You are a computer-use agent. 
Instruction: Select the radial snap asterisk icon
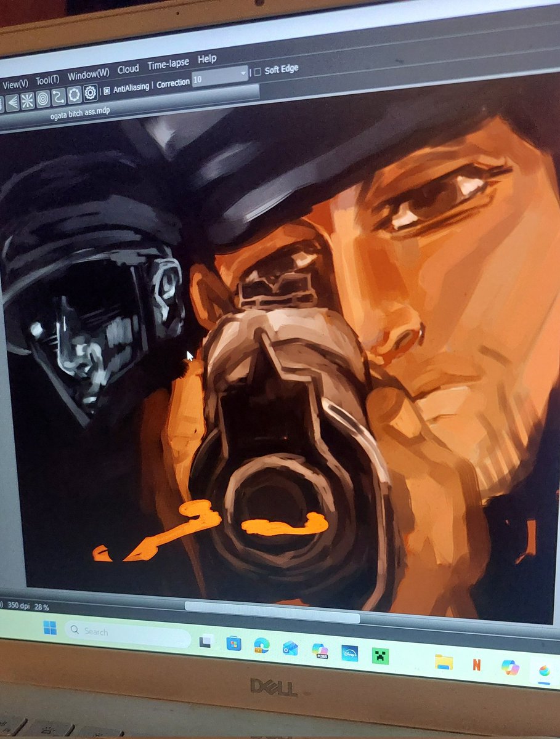tap(28, 100)
